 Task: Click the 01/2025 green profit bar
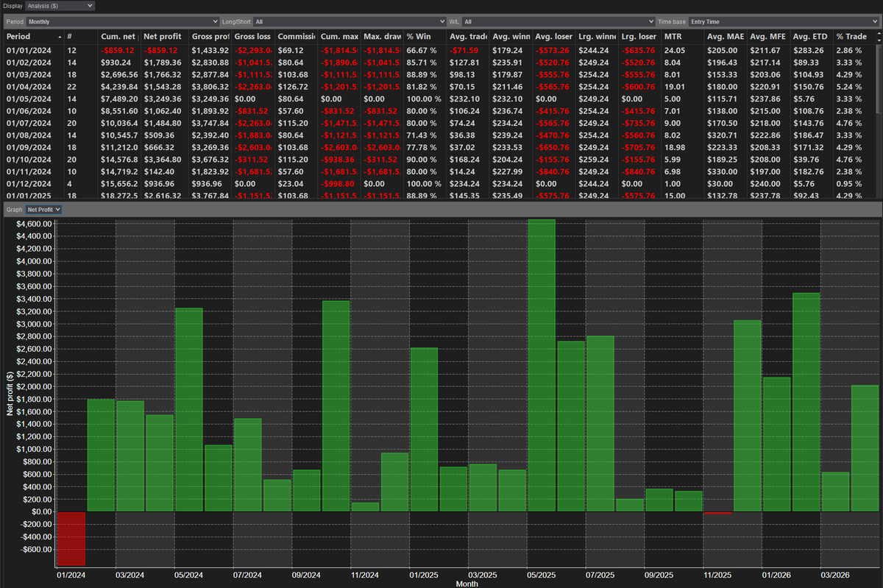pos(424,430)
